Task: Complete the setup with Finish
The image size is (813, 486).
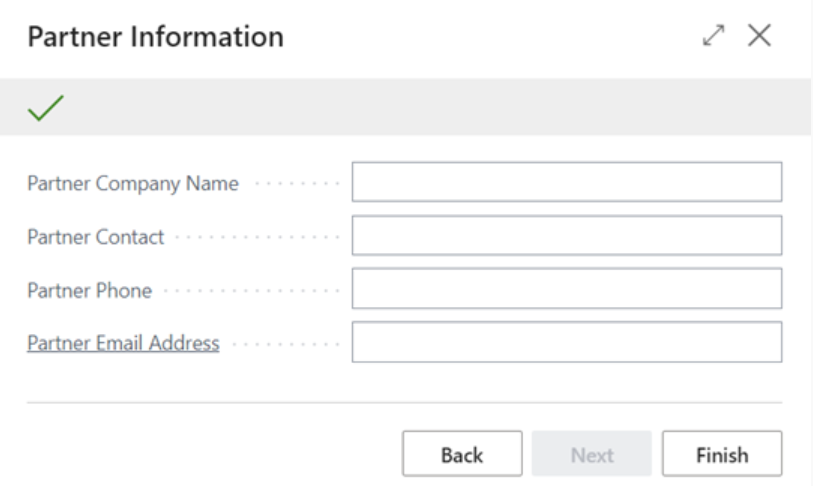Action: [x=722, y=455]
